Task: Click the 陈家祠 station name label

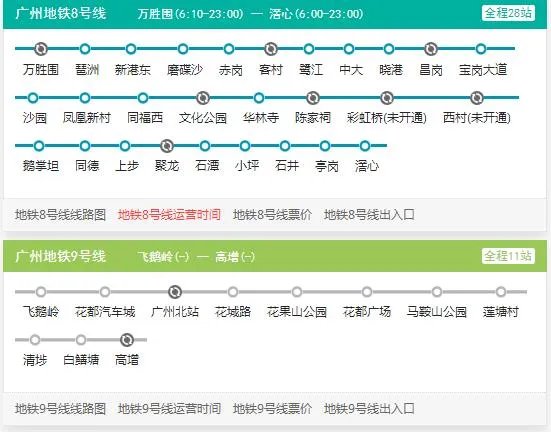Action: pos(313,118)
